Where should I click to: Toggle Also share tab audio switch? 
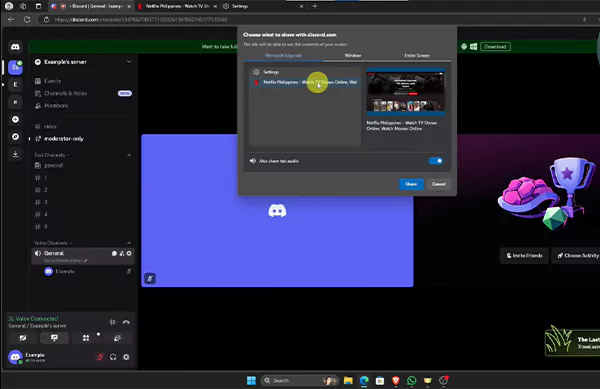pos(436,161)
